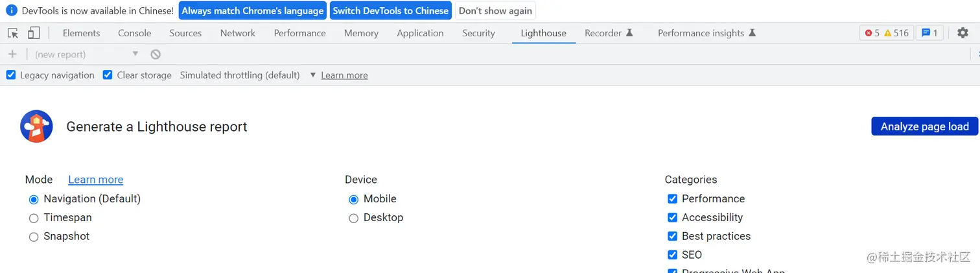Click the add new report plus icon
980x273 pixels.
pyautogui.click(x=12, y=54)
